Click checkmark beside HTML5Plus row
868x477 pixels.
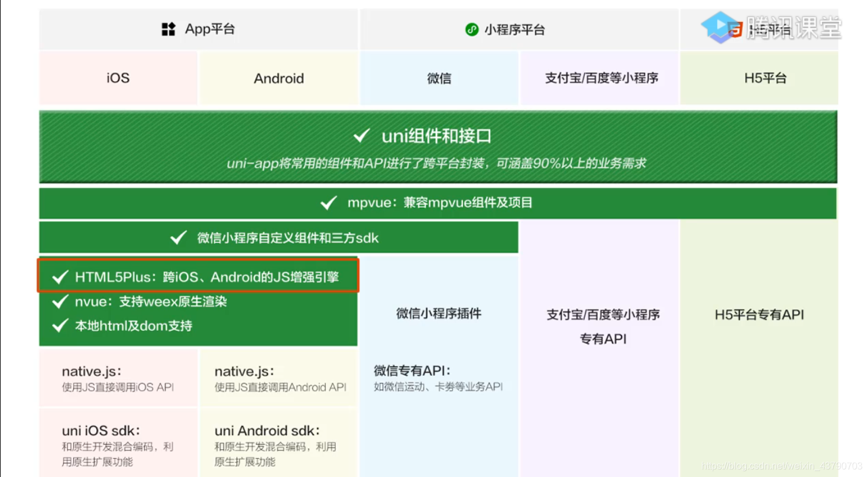pos(60,277)
